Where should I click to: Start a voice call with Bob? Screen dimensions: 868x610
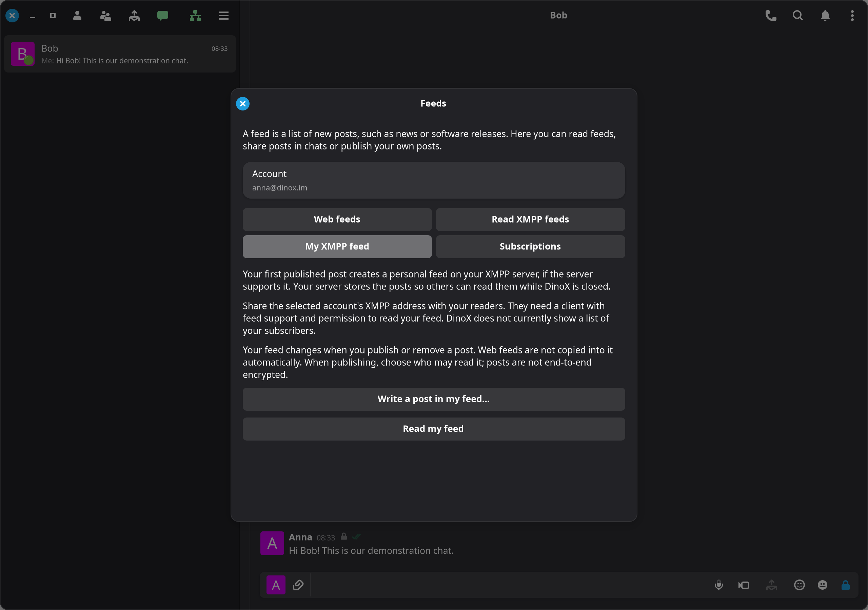pos(771,16)
